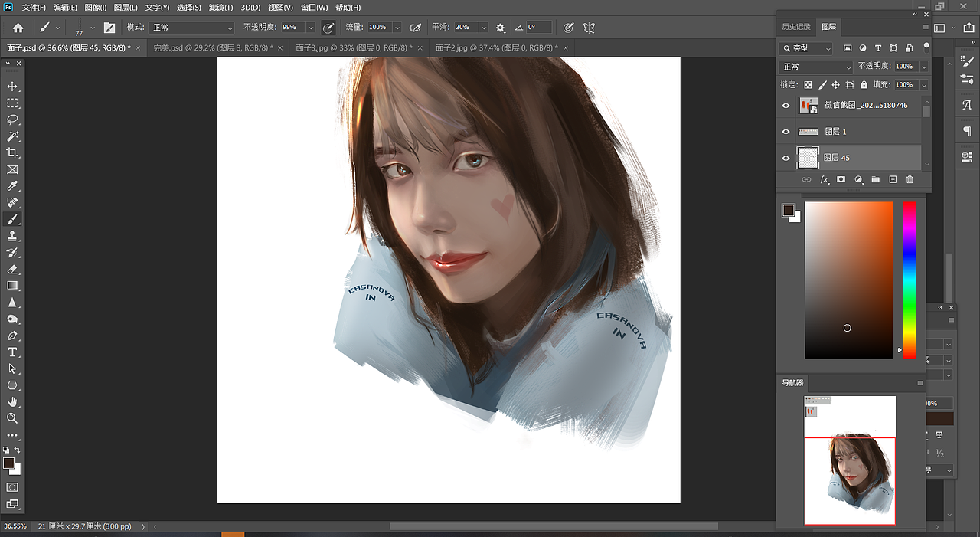Click the foreground color swatch in toolbar
The height and width of the screenshot is (537, 980).
(x=8, y=463)
